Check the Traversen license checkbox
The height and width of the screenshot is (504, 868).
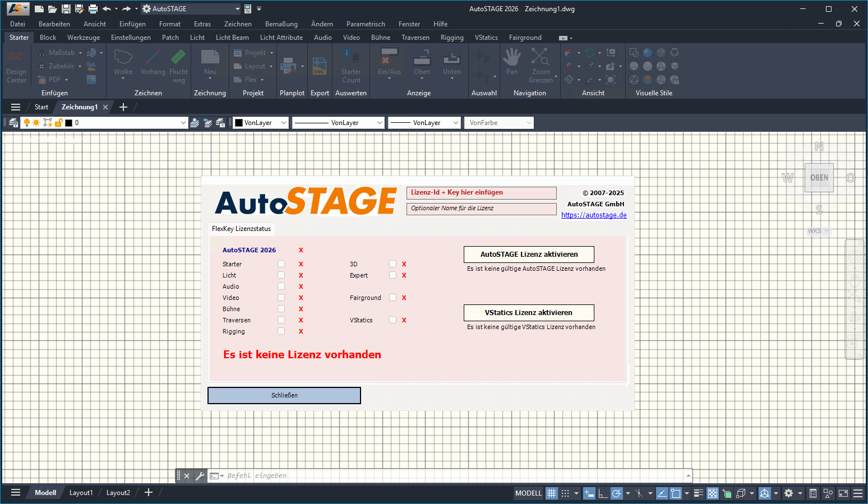coord(281,320)
